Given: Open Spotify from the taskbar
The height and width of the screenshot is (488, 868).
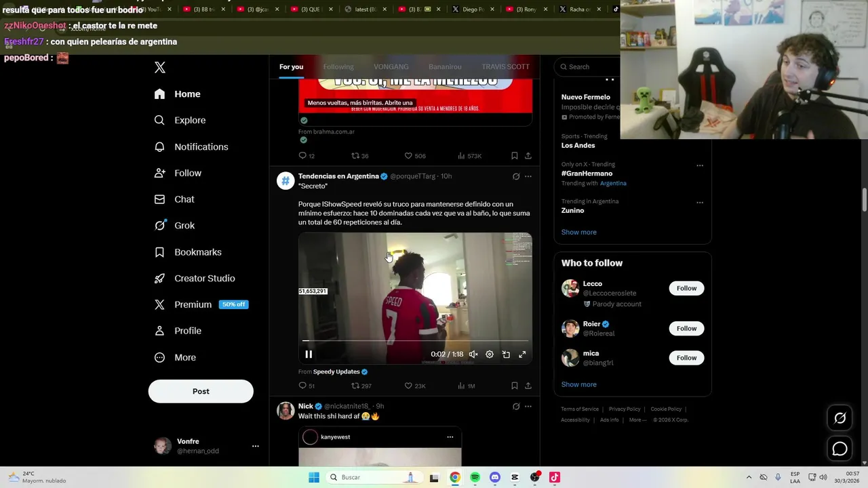Looking at the screenshot, I should click(x=475, y=477).
